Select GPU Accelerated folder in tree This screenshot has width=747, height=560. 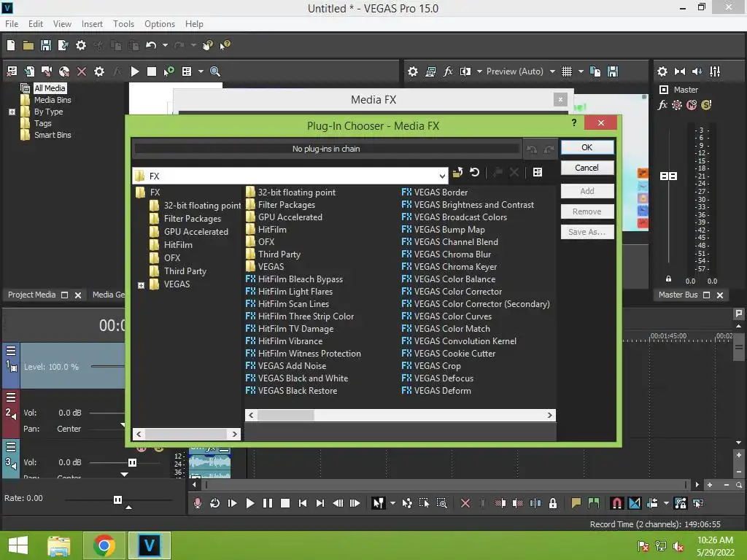[196, 232]
